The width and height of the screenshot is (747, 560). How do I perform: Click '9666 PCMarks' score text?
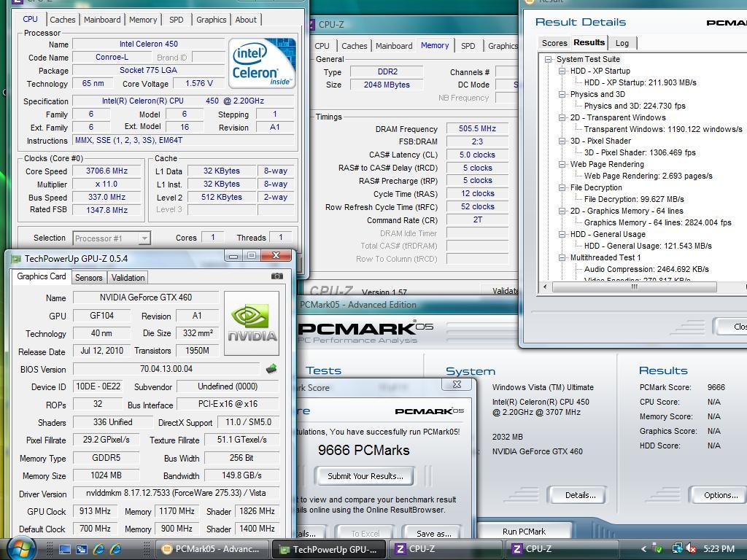[363, 450]
